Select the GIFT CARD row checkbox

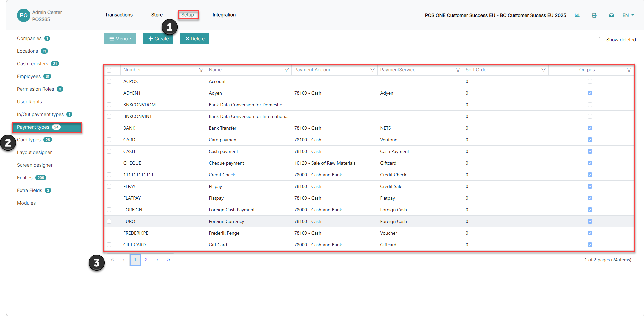tap(109, 245)
